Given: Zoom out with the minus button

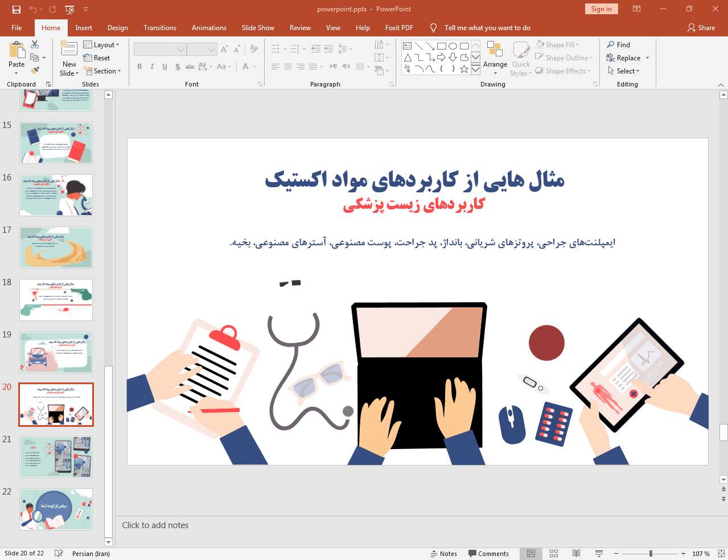Looking at the screenshot, I should click(616, 554).
